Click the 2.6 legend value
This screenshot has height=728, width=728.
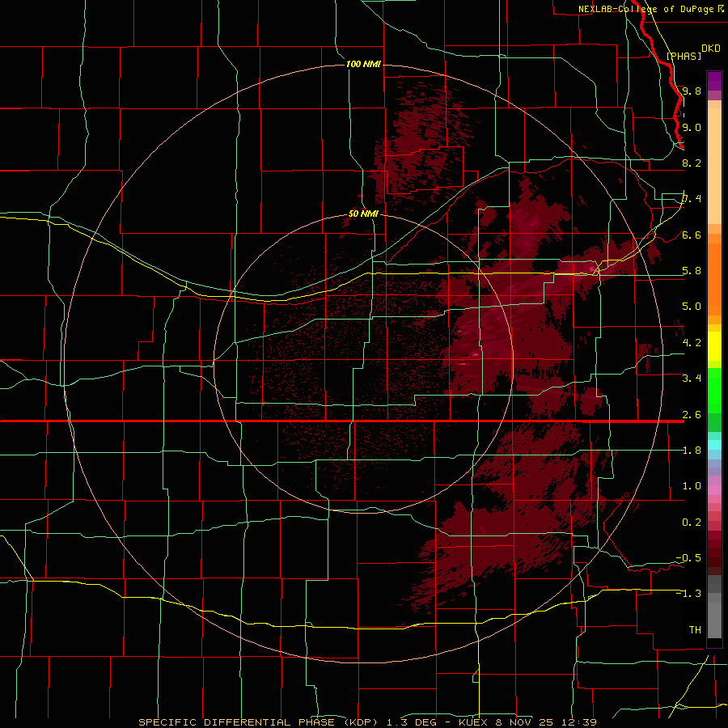pos(692,415)
